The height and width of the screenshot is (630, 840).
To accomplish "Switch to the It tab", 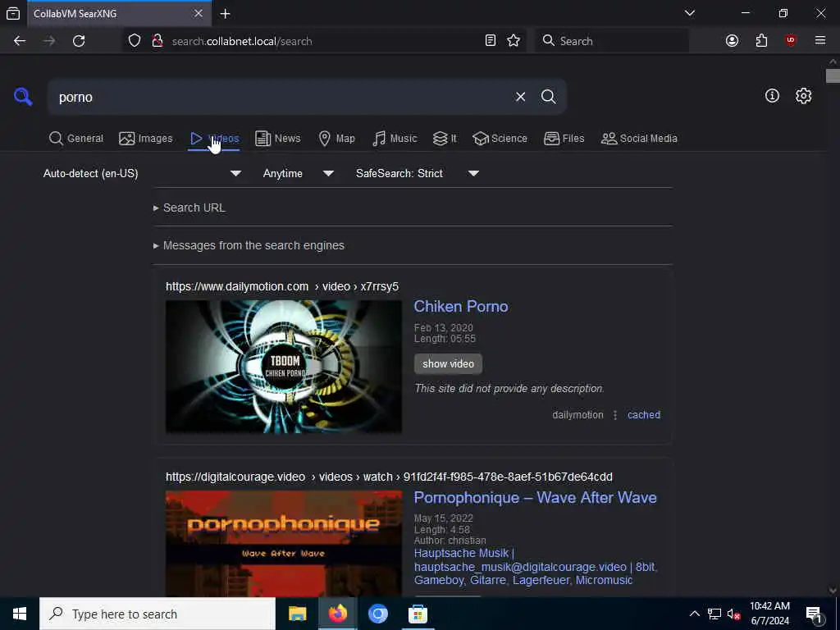I will click(x=445, y=138).
